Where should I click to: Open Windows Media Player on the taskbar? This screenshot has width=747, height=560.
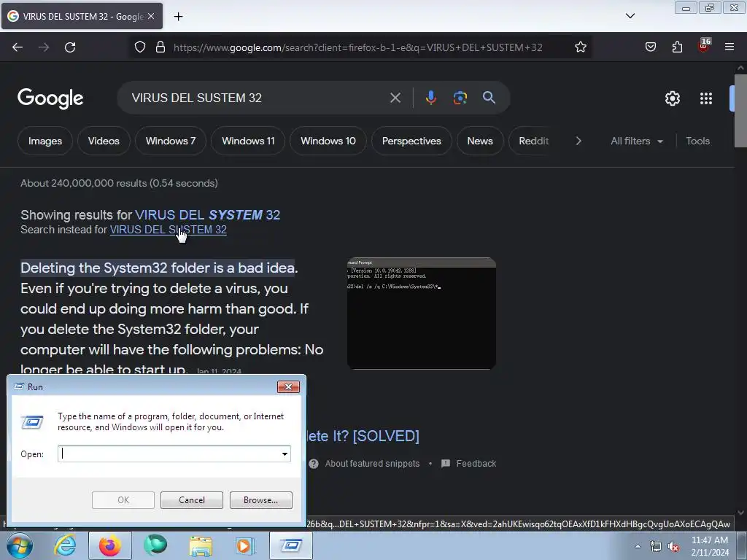point(245,545)
